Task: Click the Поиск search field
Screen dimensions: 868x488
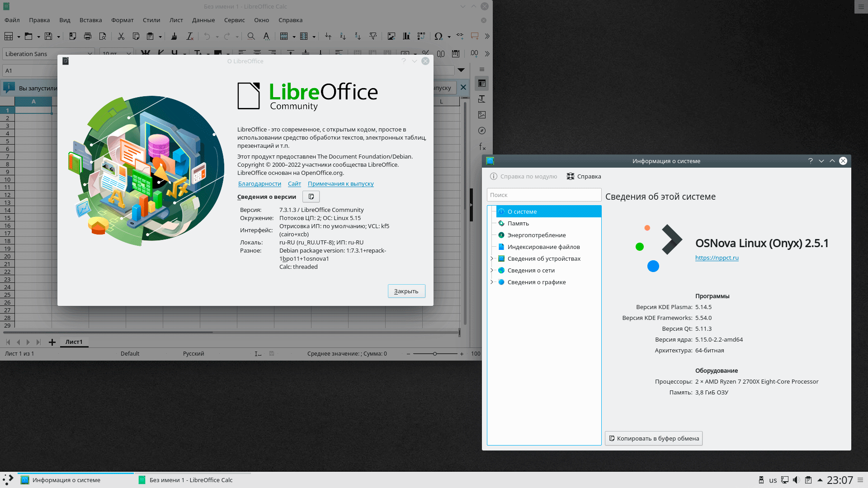Action: pyautogui.click(x=543, y=195)
